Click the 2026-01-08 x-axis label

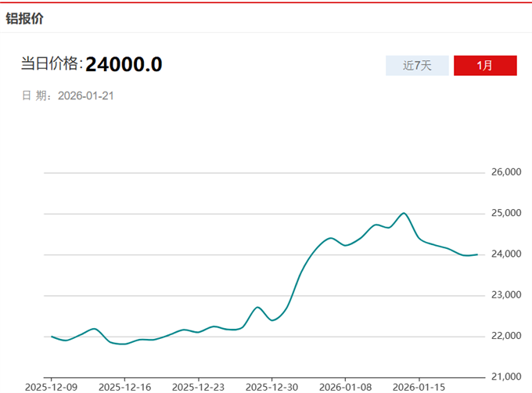pyautogui.click(x=345, y=387)
